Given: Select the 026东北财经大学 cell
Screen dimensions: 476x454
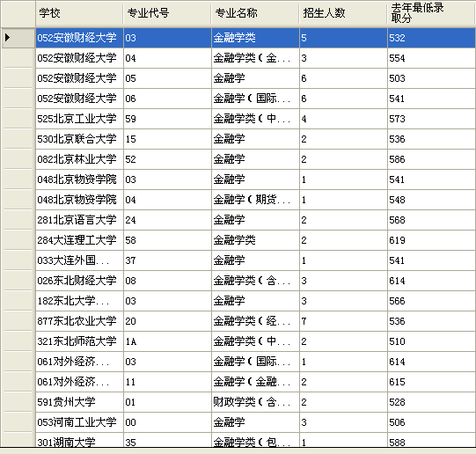Looking at the screenshot, I should 79,281.
